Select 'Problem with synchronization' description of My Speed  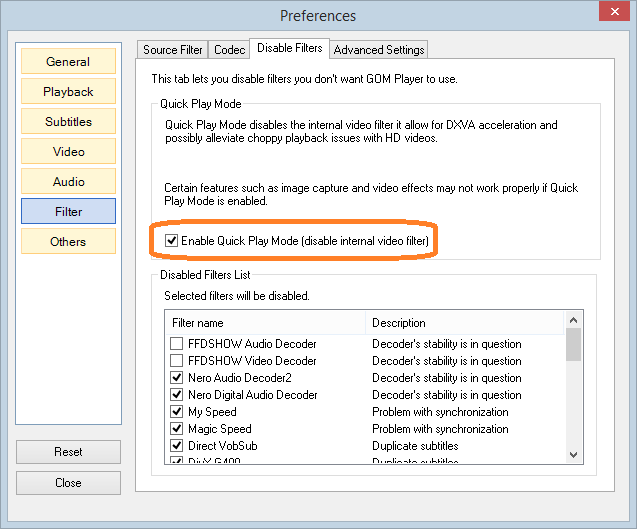[440, 412]
